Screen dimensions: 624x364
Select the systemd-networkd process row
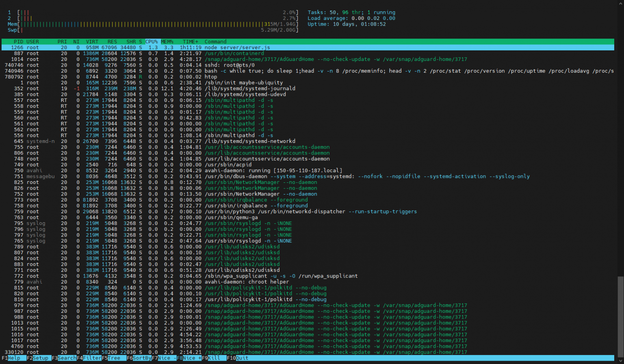coord(308,141)
